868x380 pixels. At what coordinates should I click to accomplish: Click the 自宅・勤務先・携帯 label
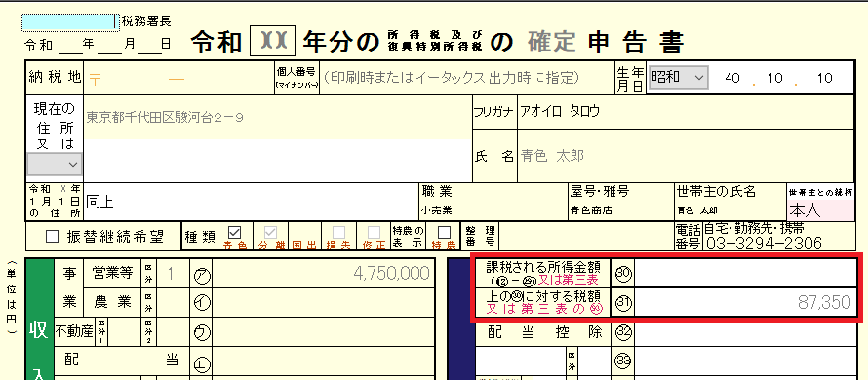[x=754, y=228]
